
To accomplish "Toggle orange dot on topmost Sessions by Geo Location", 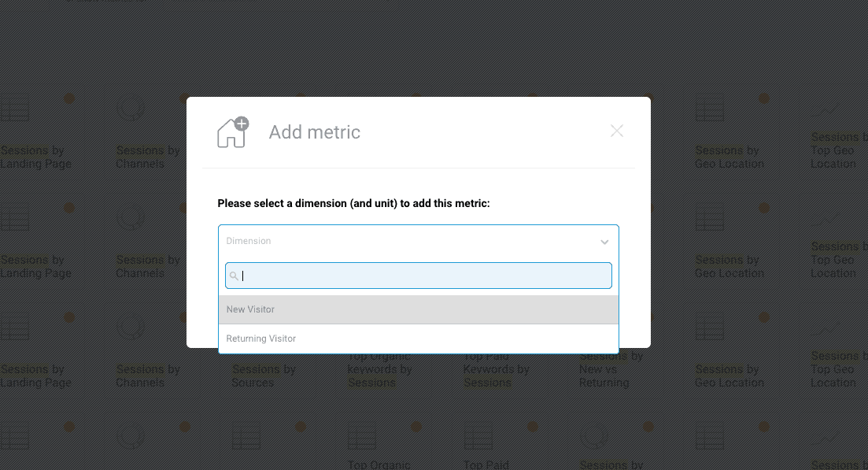I will pyautogui.click(x=763, y=98).
